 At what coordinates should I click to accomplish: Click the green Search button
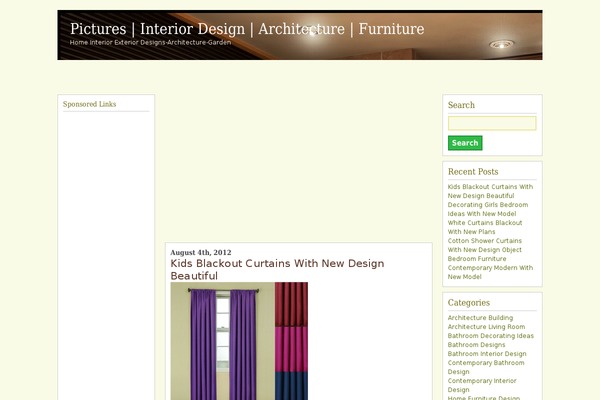click(465, 143)
